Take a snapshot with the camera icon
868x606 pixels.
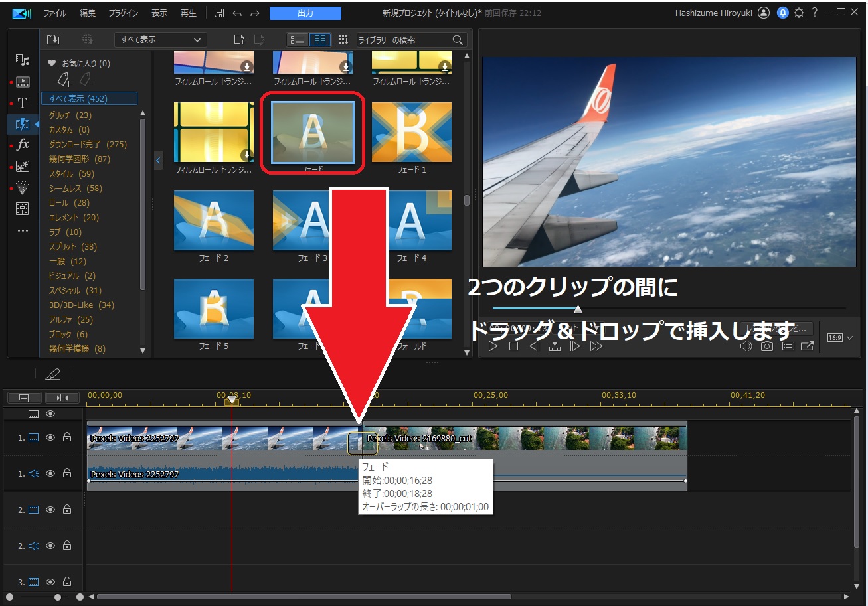pos(767,346)
